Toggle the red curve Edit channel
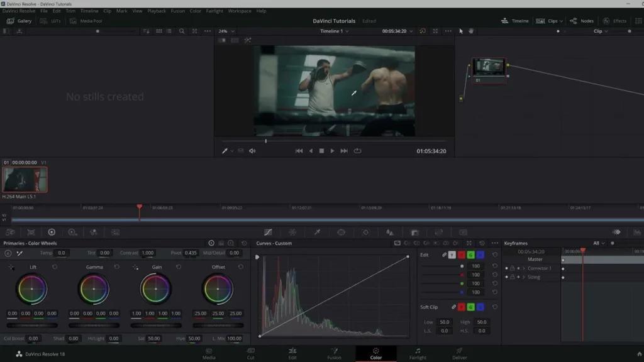644x362 pixels. pyautogui.click(x=461, y=255)
